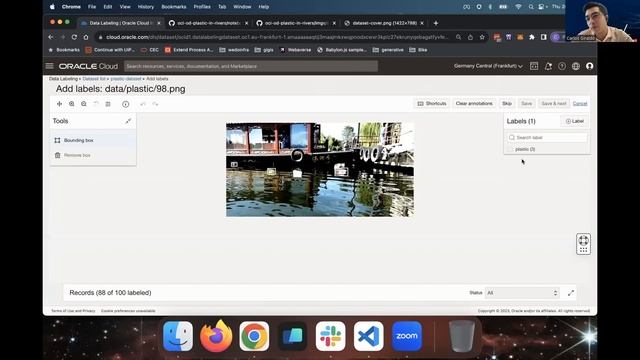Open the Chrome File menu
Image resolution: width=640 pixels, height=360 pixels.
pos(92,7)
